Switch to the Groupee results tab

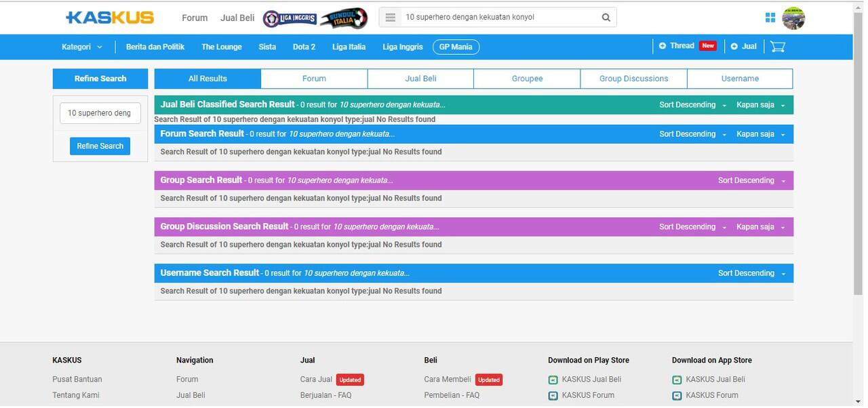click(x=527, y=79)
